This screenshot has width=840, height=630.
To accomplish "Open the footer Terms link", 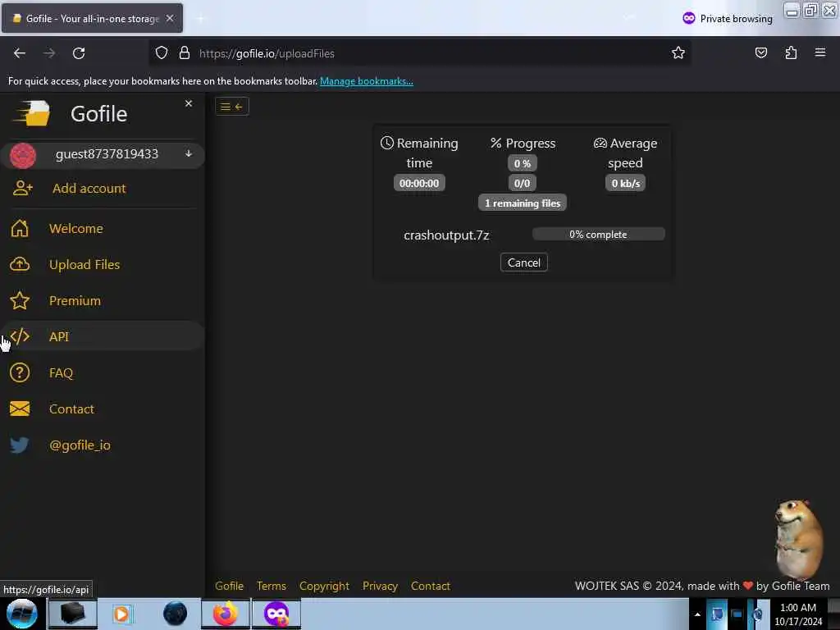I will coord(271,586).
